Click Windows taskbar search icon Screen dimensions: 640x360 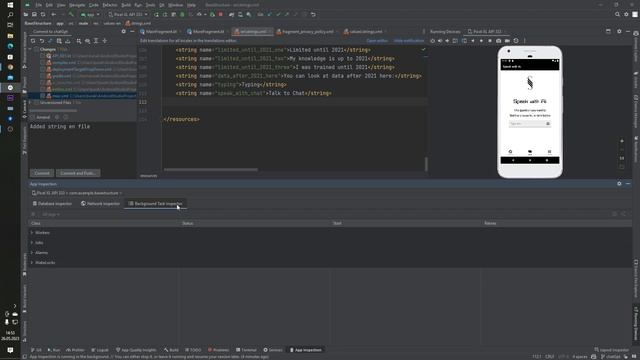coord(10,15)
